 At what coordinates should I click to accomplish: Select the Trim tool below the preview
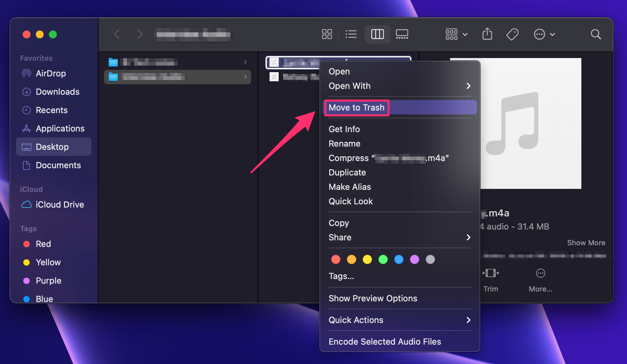491,279
